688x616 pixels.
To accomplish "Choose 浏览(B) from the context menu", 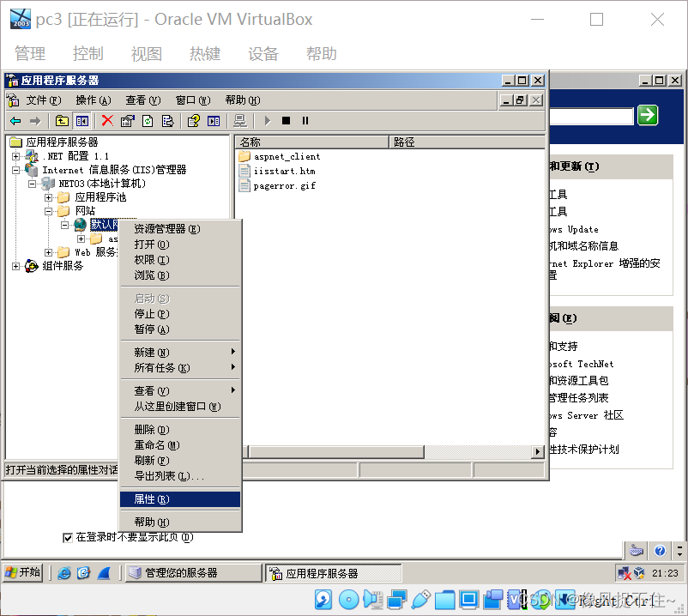I will (180, 275).
